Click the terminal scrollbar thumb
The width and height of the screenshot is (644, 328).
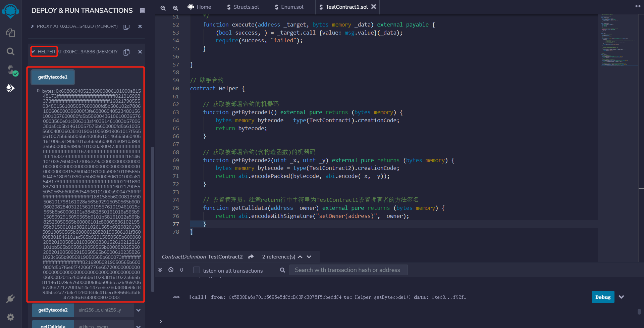coord(639,312)
